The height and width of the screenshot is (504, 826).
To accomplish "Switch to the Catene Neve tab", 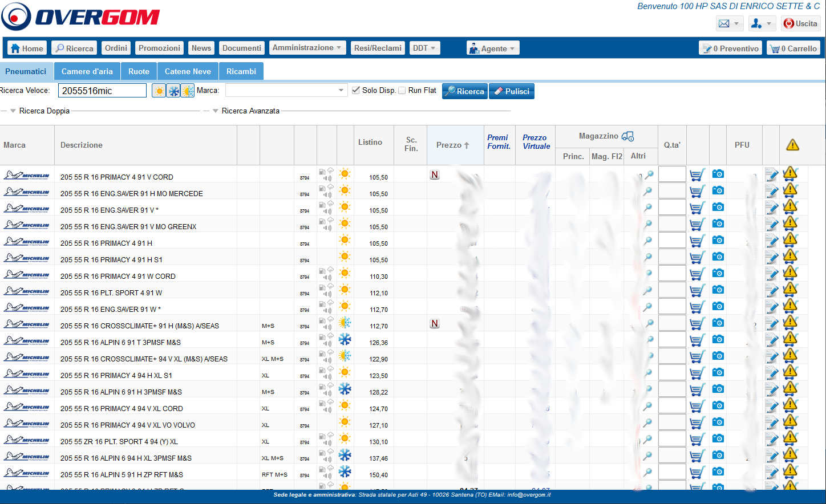I will (x=188, y=71).
